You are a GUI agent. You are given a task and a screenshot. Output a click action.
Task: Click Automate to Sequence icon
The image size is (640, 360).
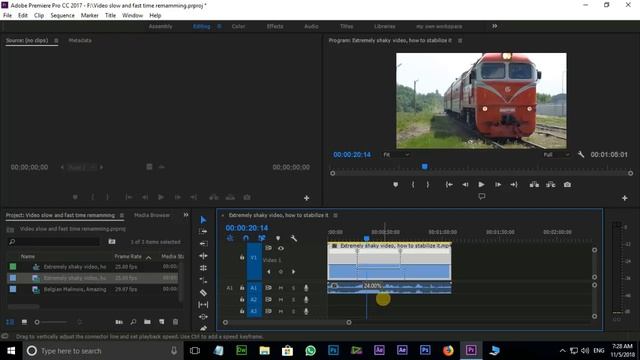pyautogui.click(x=119, y=322)
